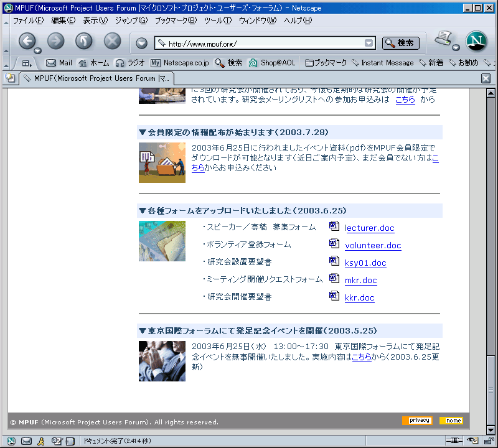Click the お勧め bookmark
This screenshot has width=498, height=448.
[463, 63]
